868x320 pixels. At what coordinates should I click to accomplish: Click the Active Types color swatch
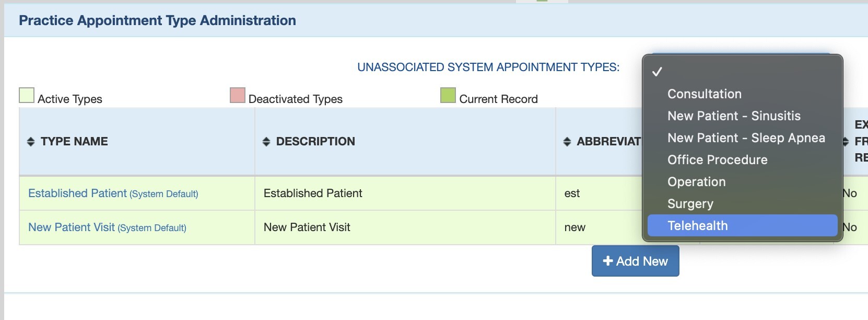coord(27,96)
